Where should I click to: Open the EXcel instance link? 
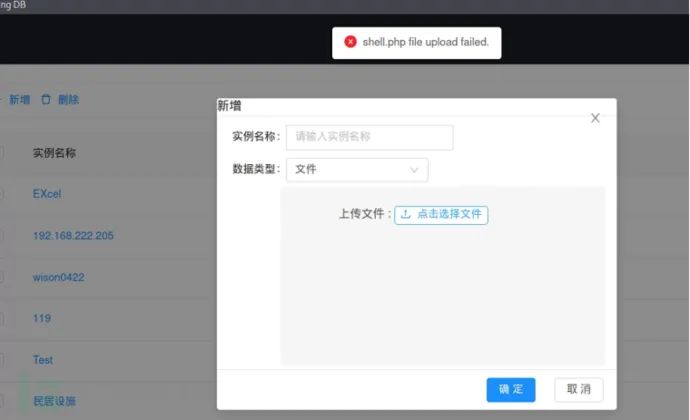(47, 194)
